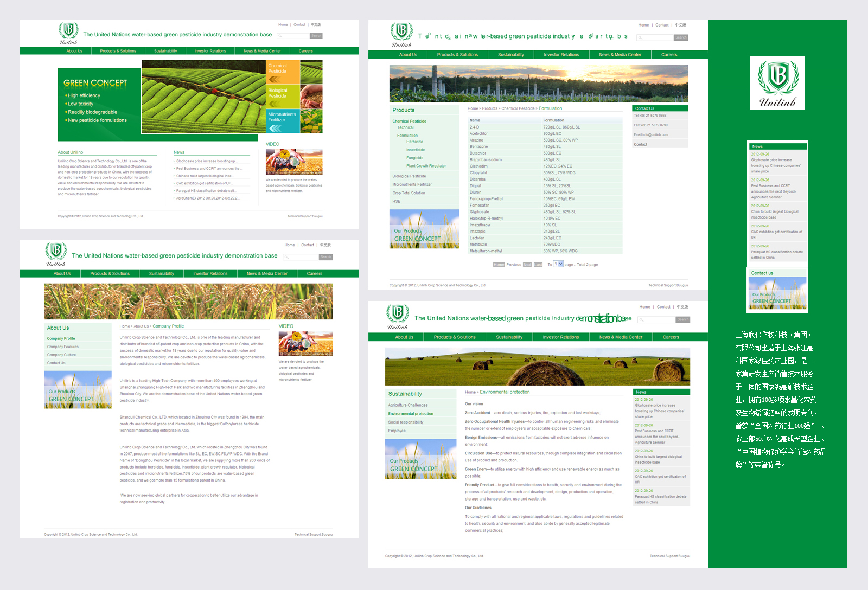Image resolution: width=868 pixels, height=590 pixels.
Task: Click the yellow-green Biological Pesticide tile arrows
Action: click(275, 104)
